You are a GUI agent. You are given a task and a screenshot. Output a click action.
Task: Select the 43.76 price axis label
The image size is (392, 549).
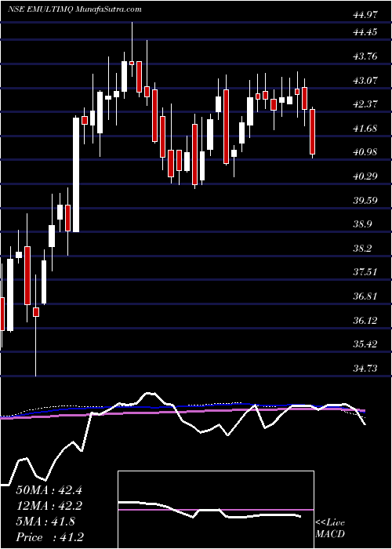365,56
